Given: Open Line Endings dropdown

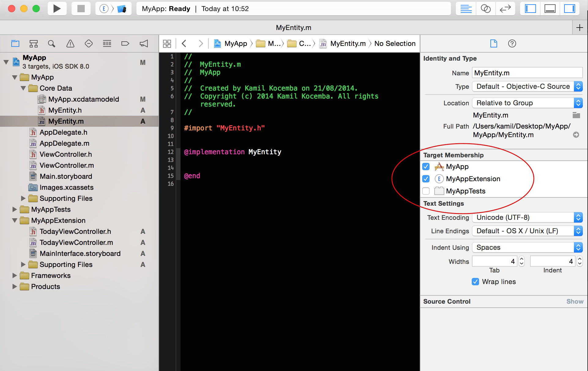Looking at the screenshot, I should click(527, 231).
